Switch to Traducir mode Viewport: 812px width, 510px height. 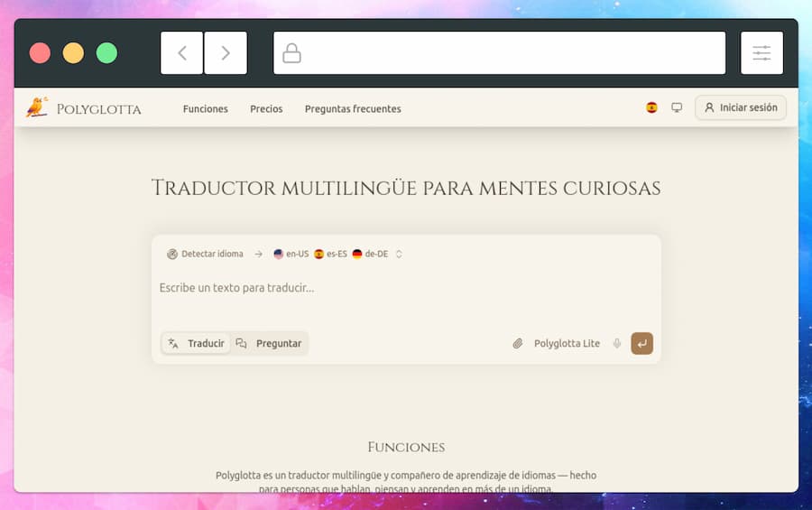196,343
